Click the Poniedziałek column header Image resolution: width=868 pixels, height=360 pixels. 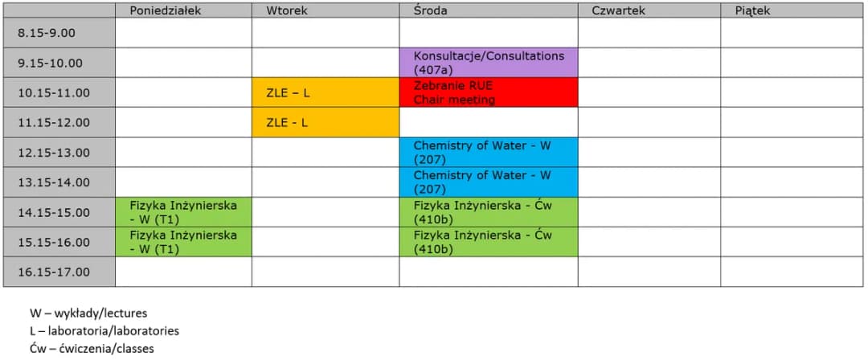pyautogui.click(x=165, y=10)
